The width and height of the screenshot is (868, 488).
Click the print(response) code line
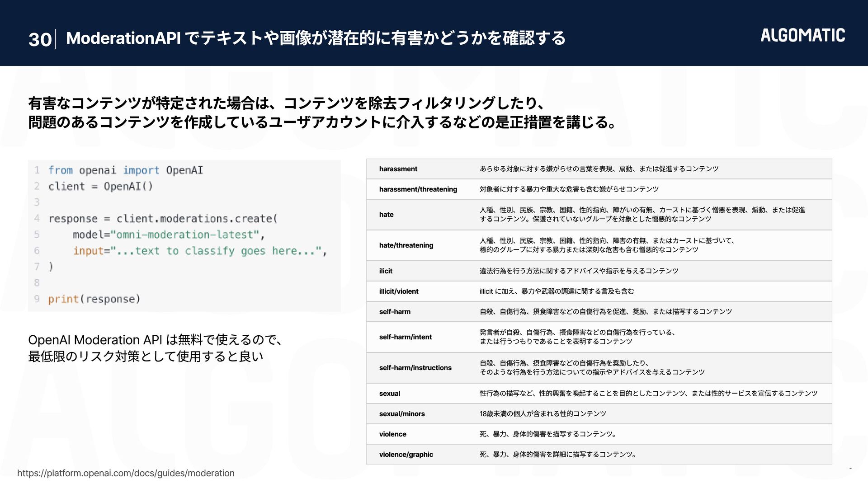(94, 299)
